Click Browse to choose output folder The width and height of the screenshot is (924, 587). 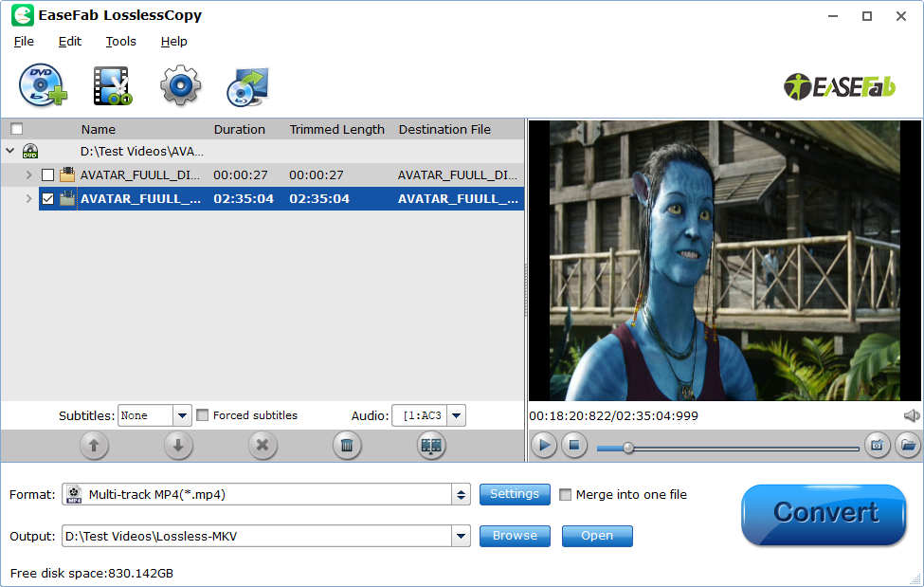coord(515,536)
